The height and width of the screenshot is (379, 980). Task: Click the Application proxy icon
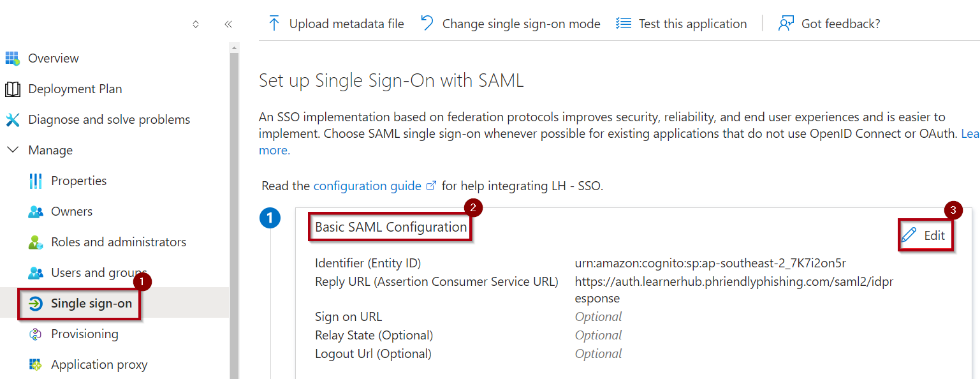coord(36,365)
